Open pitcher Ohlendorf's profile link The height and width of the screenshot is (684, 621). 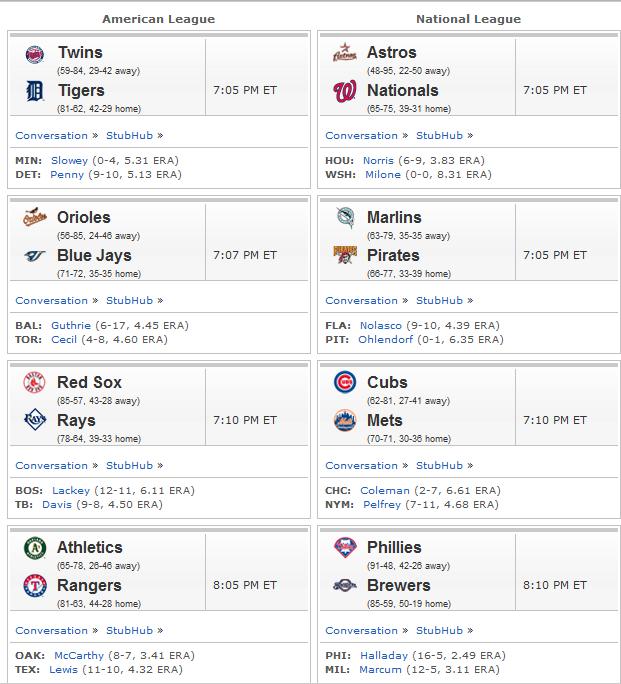386,339
